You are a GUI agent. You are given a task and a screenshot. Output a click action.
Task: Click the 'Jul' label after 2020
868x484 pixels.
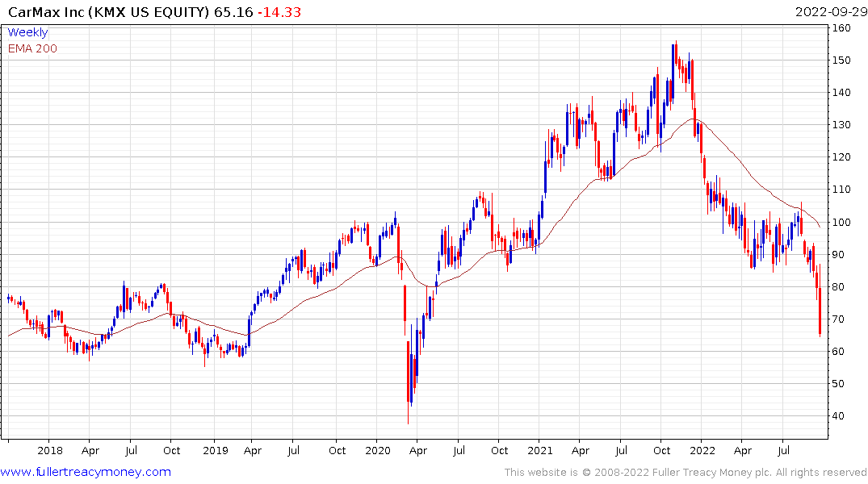point(459,450)
